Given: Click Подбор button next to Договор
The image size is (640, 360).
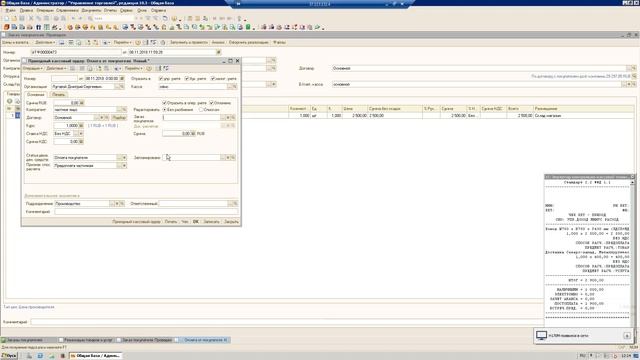Looking at the screenshot, I should (x=119, y=118).
